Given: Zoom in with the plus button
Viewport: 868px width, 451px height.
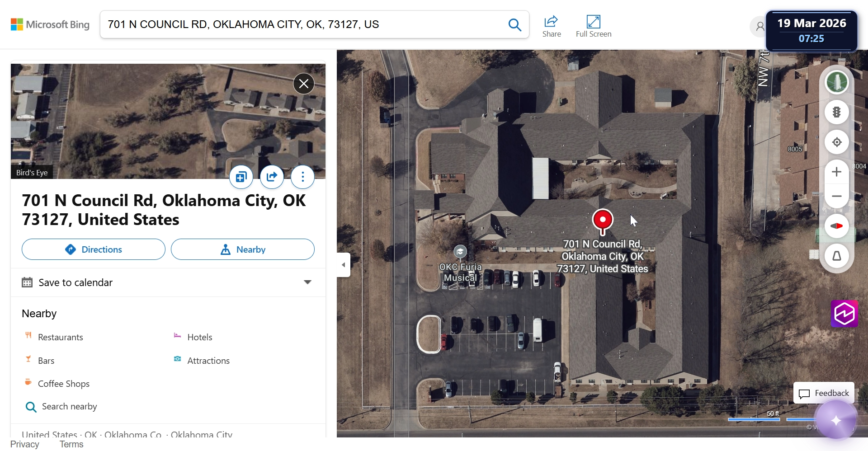Looking at the screenshot, I should (x=837, y=172).
